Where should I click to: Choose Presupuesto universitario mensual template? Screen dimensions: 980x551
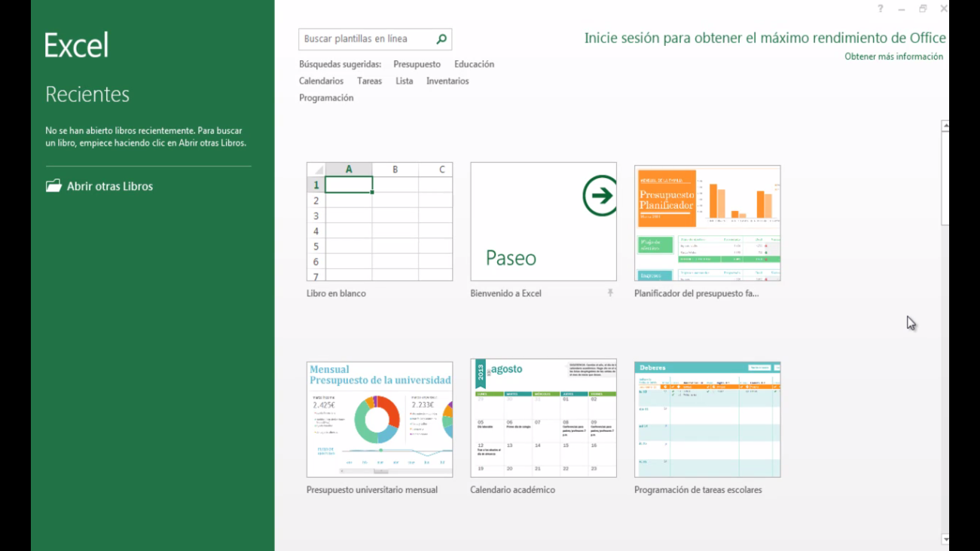pyautogui.click(x=379, y=418)
